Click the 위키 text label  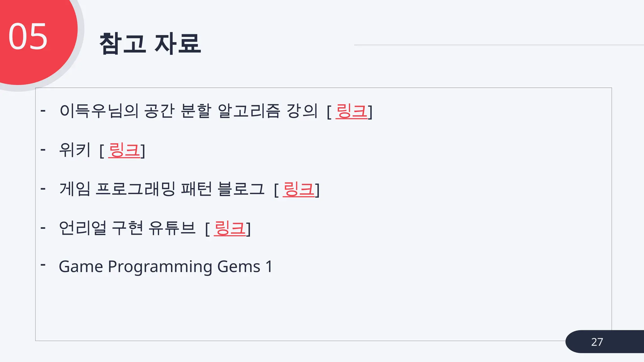click(x=75, y=150)
